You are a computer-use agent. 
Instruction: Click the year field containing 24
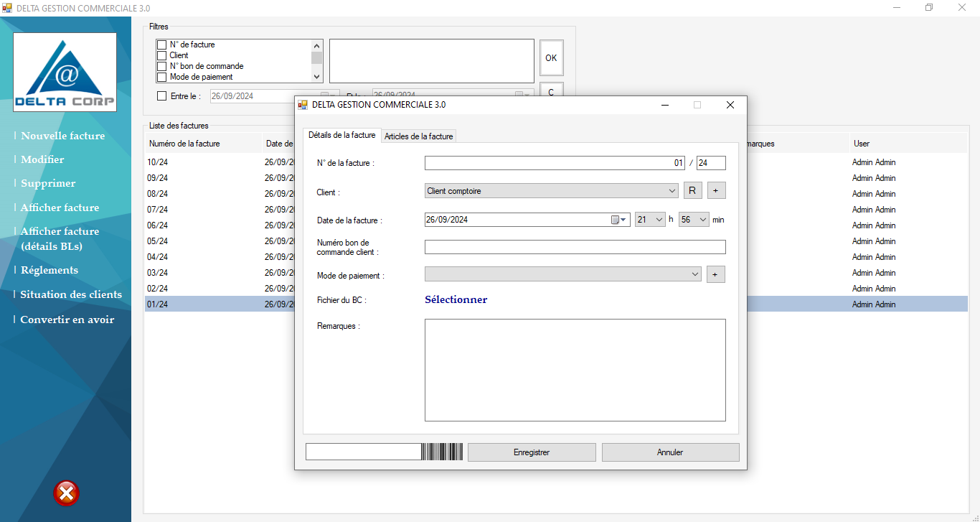(x=711, y=163)
